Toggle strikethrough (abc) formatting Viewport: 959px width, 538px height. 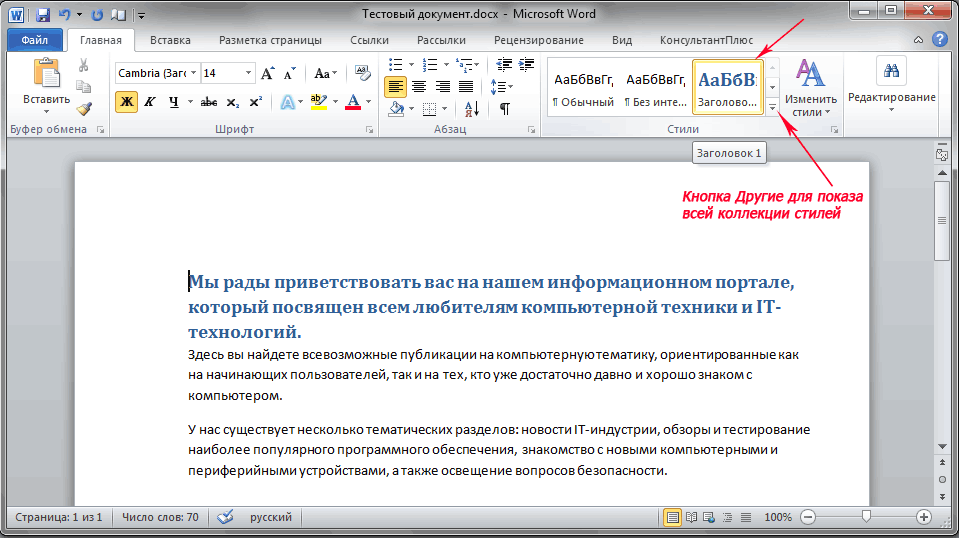click(209, 101)
